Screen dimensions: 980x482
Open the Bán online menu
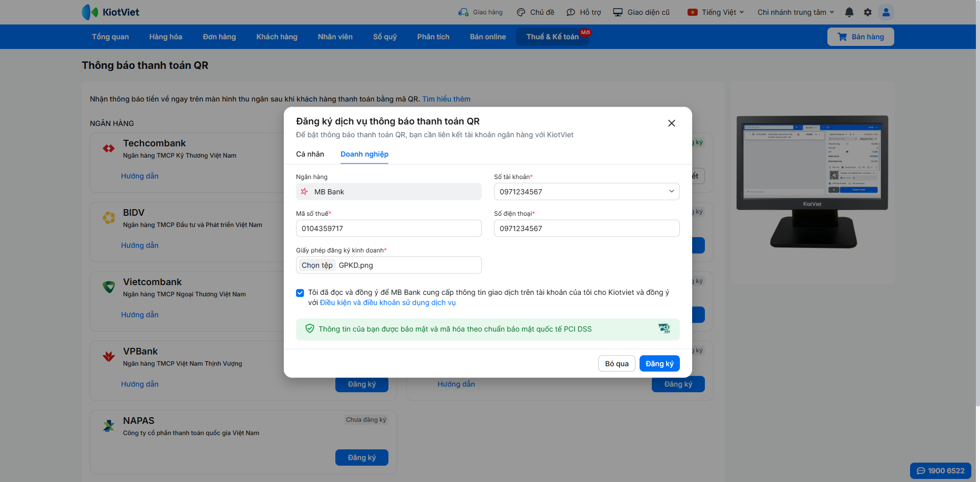(488, 37)
